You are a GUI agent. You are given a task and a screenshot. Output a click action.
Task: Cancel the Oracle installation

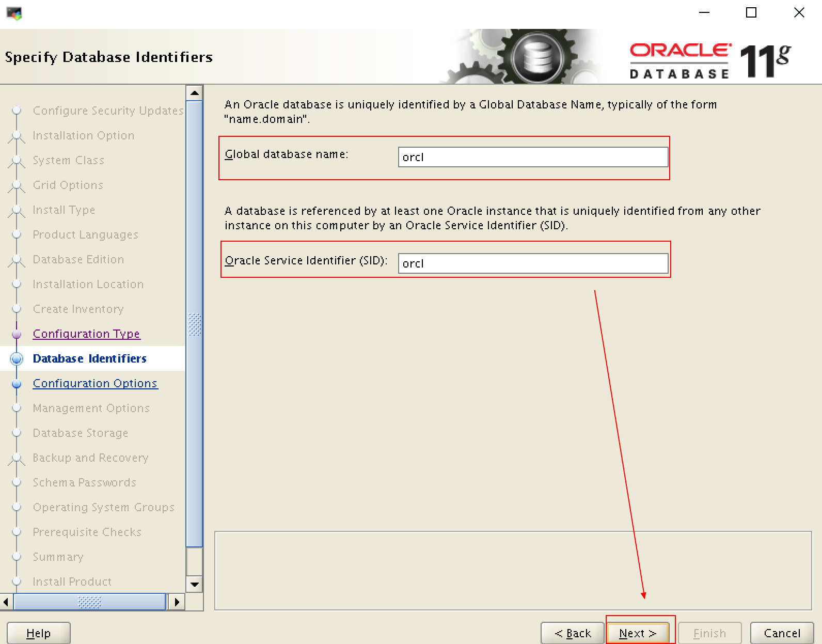click(782, 633)
